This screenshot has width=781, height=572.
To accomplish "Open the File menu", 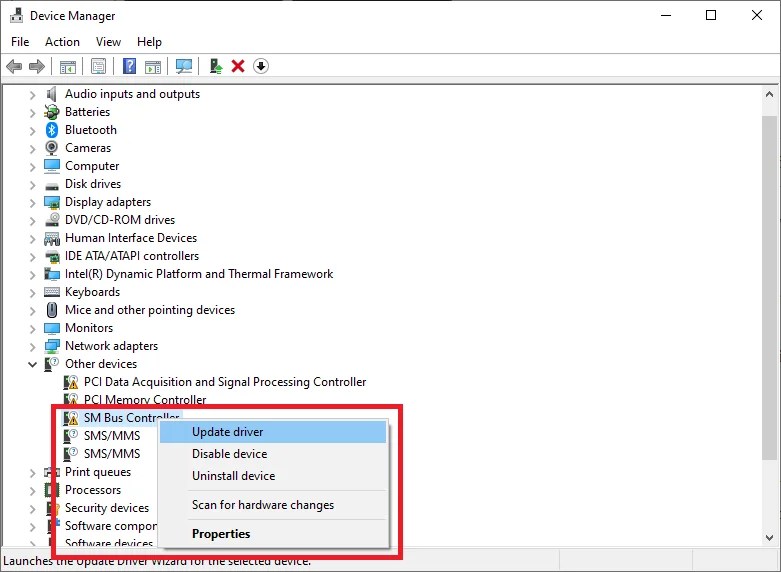I will (20, 42).
